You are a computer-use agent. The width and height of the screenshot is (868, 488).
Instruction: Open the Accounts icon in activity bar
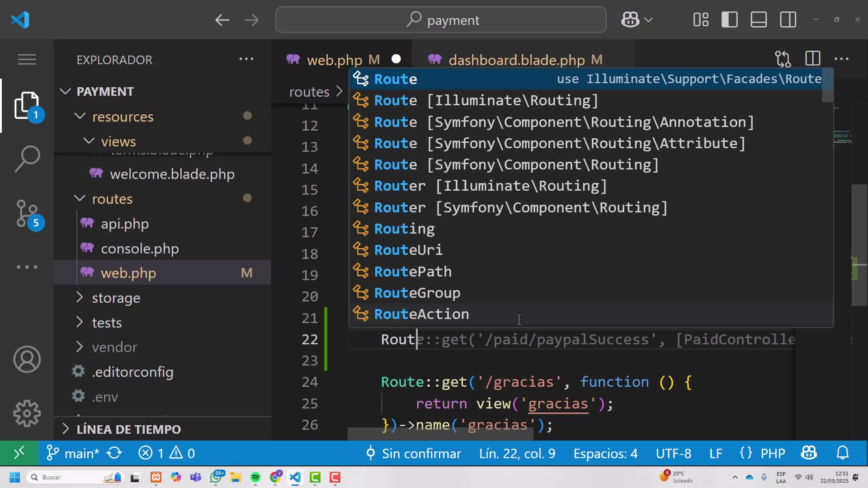[27, 359]
